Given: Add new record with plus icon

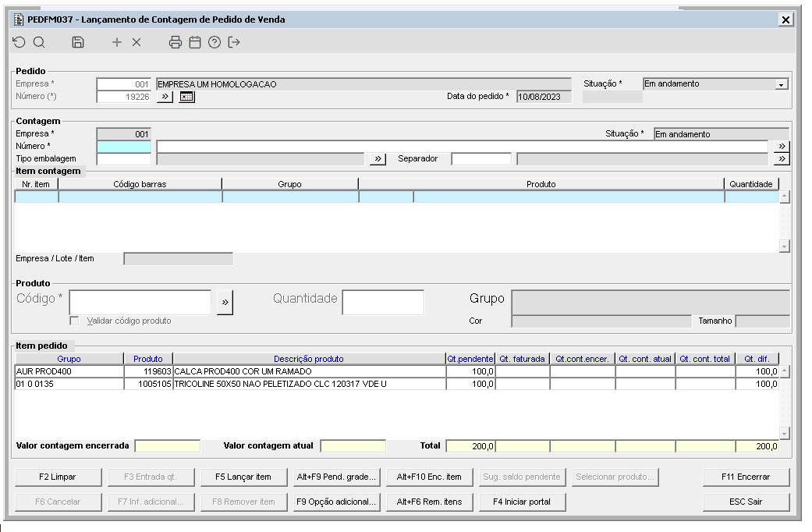Looking at the screenshot, I should [117, 42].
